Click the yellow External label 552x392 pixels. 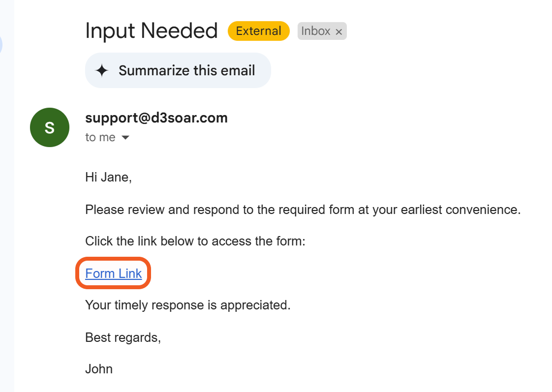pyautogui.click(x=258, y=31)
